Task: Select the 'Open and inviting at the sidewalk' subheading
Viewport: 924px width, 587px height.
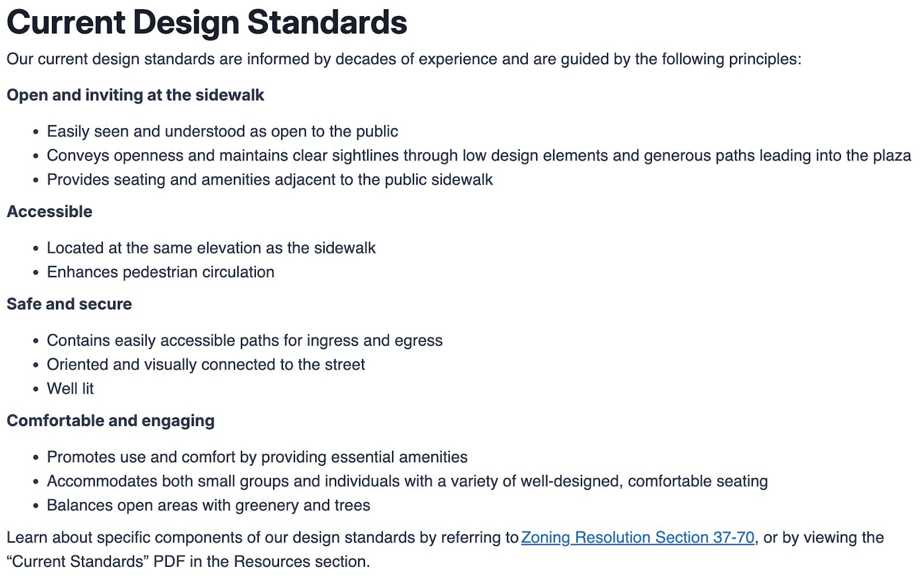Action: [135, 95]
